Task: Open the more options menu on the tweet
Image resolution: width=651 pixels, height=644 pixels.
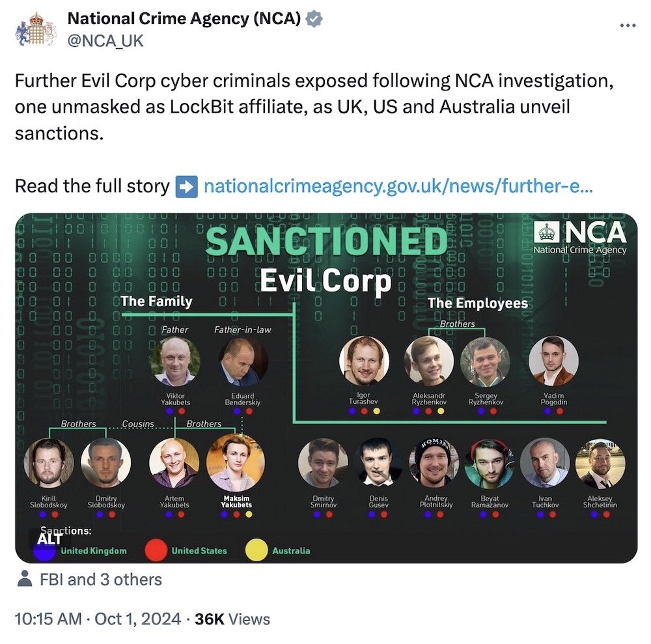Action: pyautogui.click(x=629, y=25)
